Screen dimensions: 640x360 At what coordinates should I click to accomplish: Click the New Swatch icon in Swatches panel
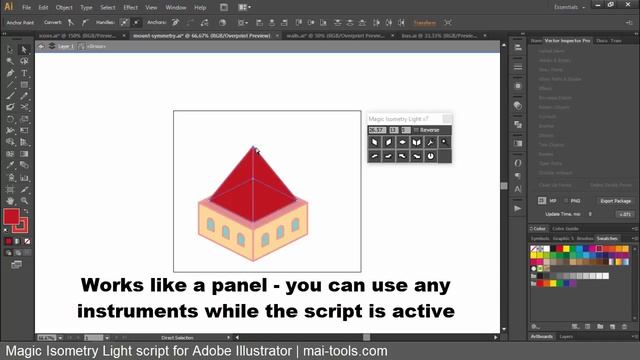click(x=612, y=327)
